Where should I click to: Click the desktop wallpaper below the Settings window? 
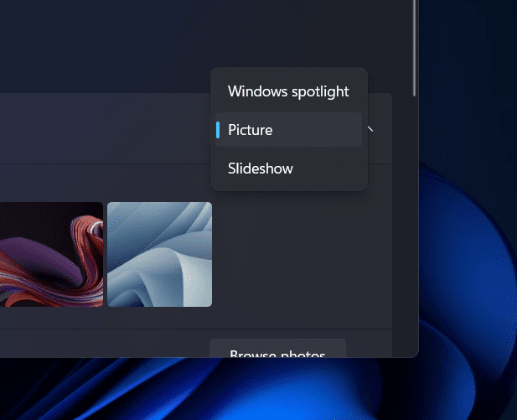pos(209,390)
